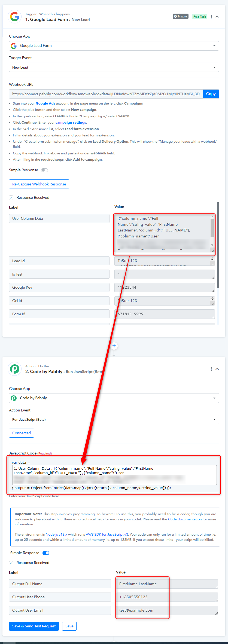Toggle Simple Response in trigger step
This screenshot has height=644, width=228.
point(44,170)
